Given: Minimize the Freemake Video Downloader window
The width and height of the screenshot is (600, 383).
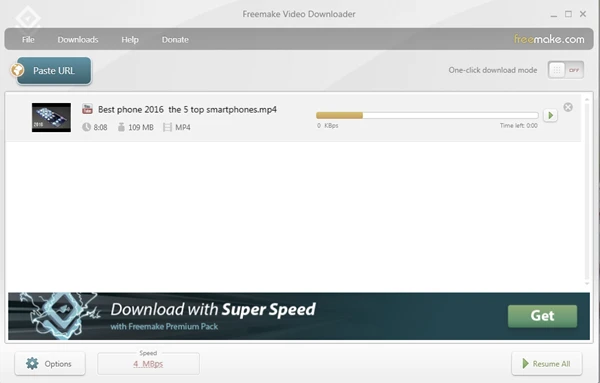Looking at the screenshot, I should tap(554, 15).
